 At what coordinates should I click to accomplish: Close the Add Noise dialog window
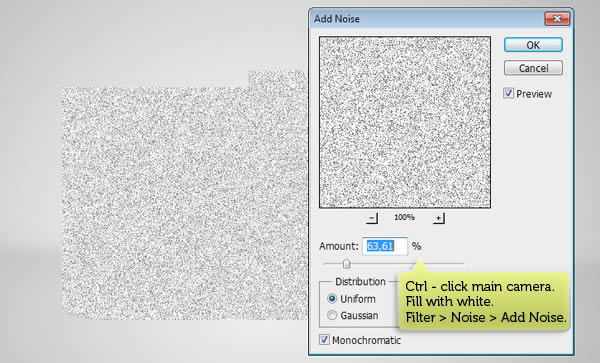coord(557,18)
